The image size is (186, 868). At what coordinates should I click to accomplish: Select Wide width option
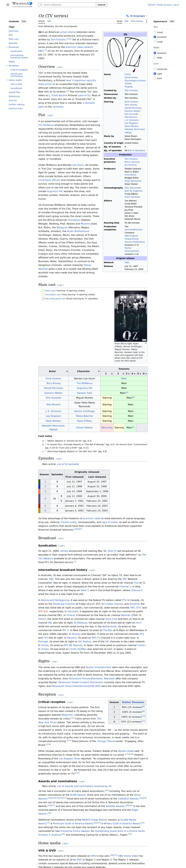(x=155, y=58)
